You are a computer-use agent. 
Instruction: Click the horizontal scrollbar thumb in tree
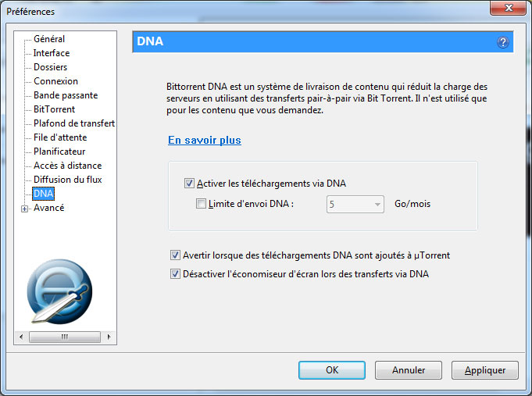click(x=65, y=337)
